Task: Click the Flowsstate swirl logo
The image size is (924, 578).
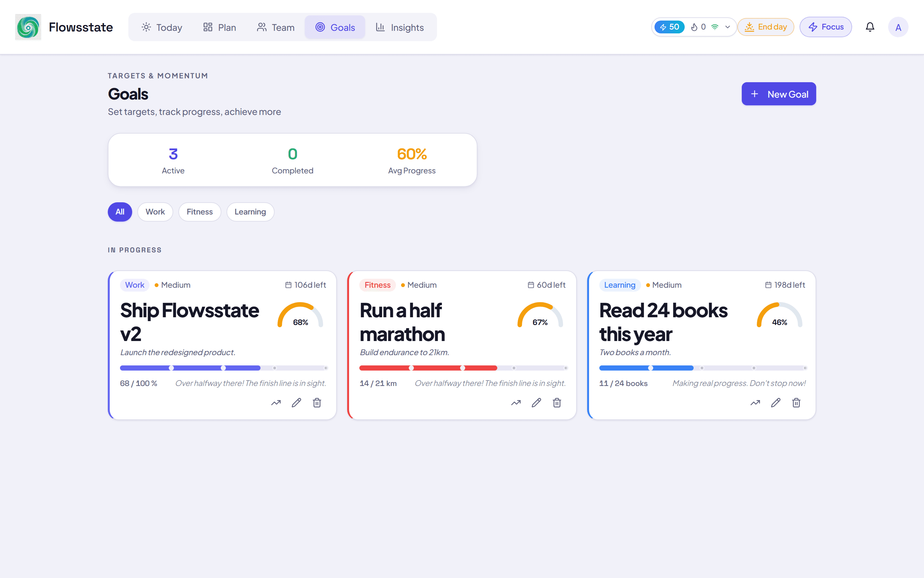Action: click(28, 27)
